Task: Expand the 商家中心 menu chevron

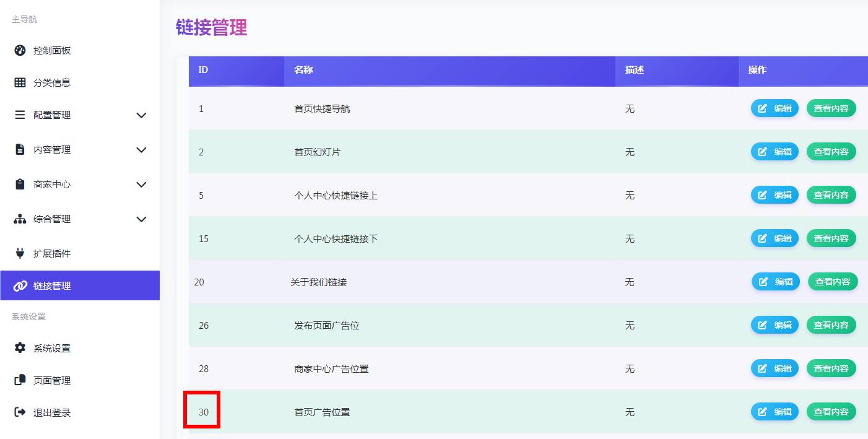Action: [141, 185]
